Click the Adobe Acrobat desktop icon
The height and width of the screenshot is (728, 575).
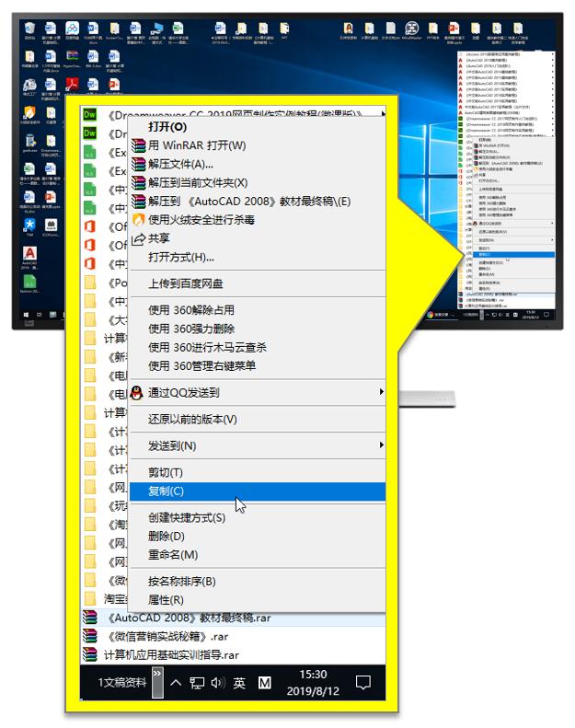point(72,84)
